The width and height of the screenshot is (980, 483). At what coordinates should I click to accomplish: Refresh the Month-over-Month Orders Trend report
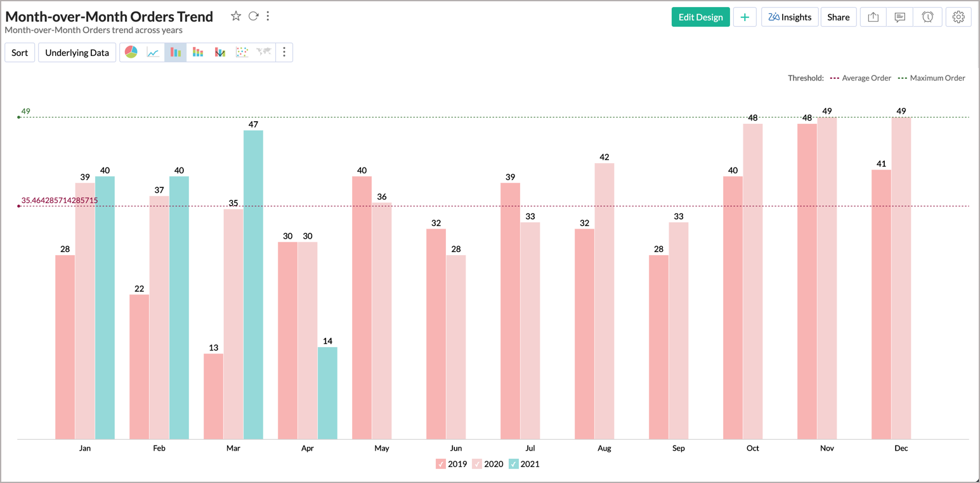click(252, 16)
